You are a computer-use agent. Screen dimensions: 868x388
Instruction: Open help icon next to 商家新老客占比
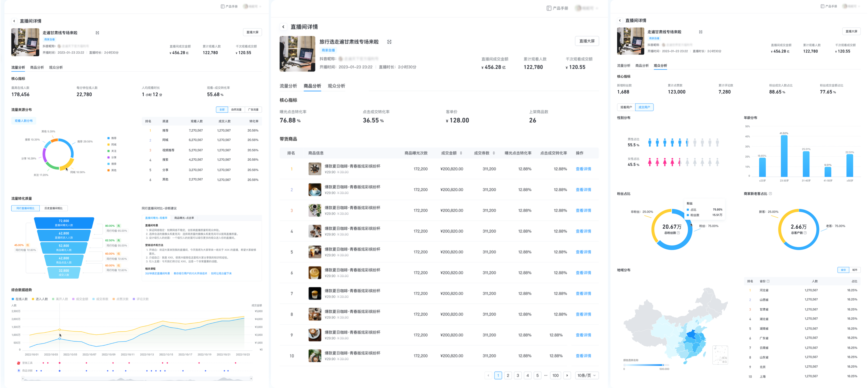click(770, 194)
